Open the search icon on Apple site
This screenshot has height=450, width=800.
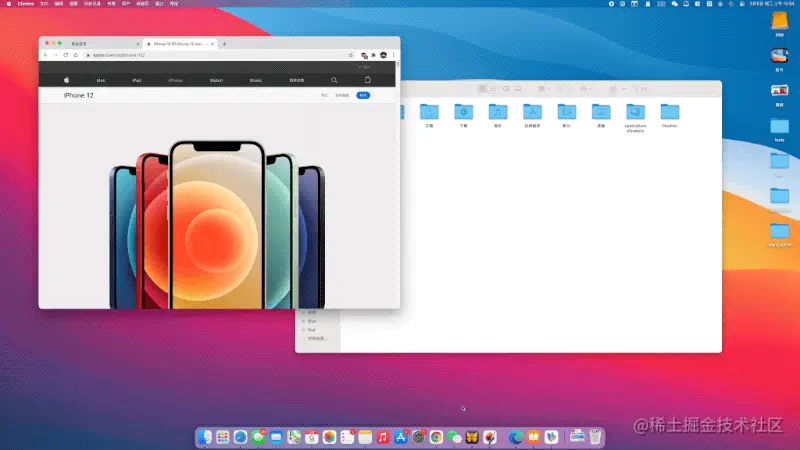[334, 80]
